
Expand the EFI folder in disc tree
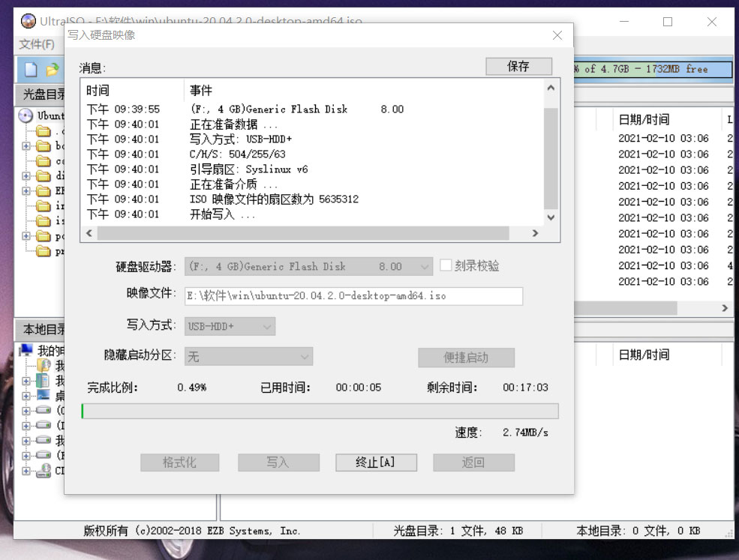(x=26, y=191)
